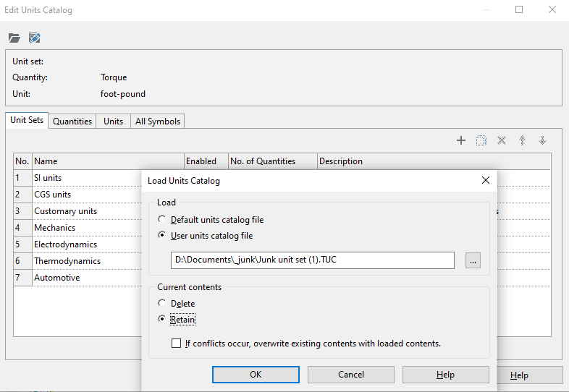
Task: Click the catalog file path text field
Action: [312, 260]
